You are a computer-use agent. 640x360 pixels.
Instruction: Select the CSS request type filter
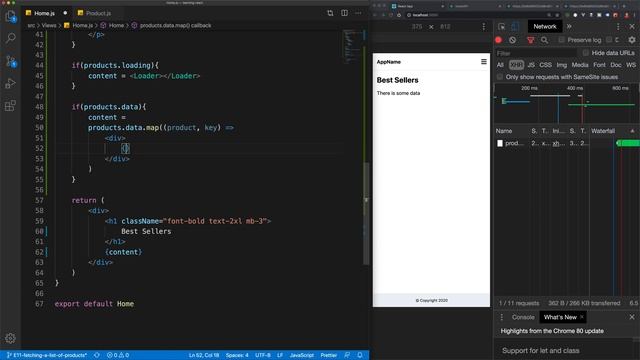(x=545, y=65)
